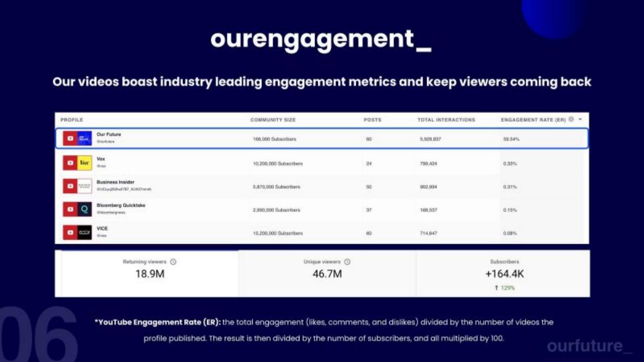
Task: Click the 0.15% engagement rate value
Action: [x=510, y=210]
